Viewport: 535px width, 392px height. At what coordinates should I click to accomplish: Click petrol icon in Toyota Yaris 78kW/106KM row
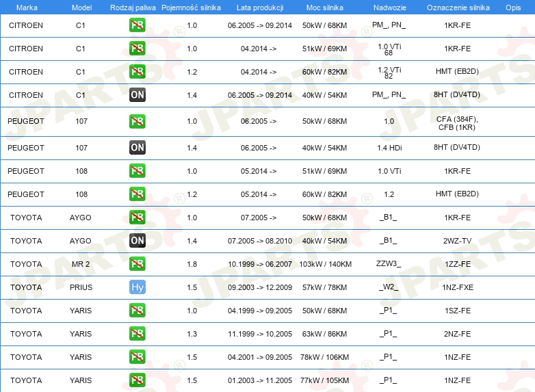tap(137, 357)
